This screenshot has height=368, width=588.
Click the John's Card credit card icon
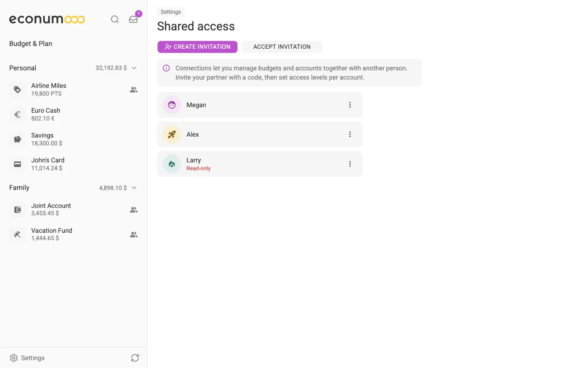(17, 164)
